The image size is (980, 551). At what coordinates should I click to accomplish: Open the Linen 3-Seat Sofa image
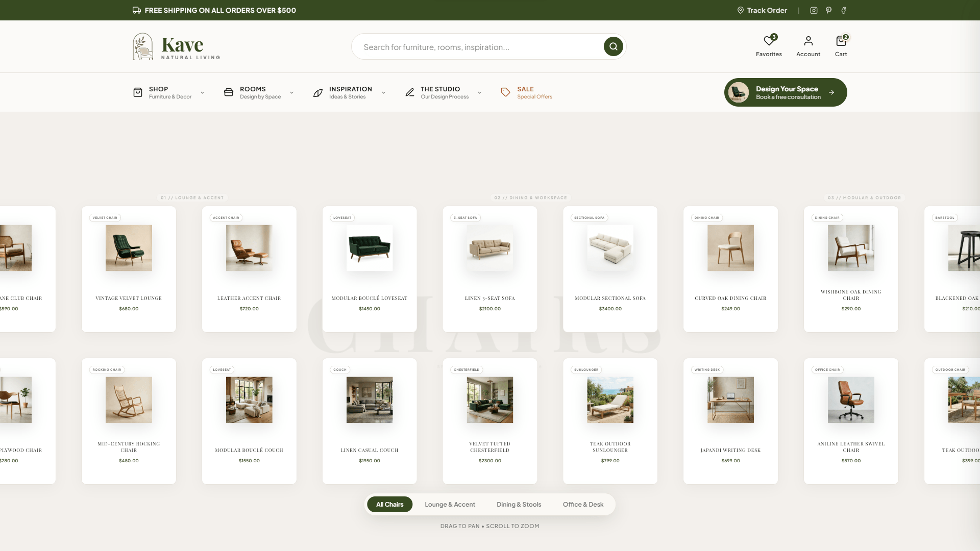pyautogui.click(x=490, y=248)
